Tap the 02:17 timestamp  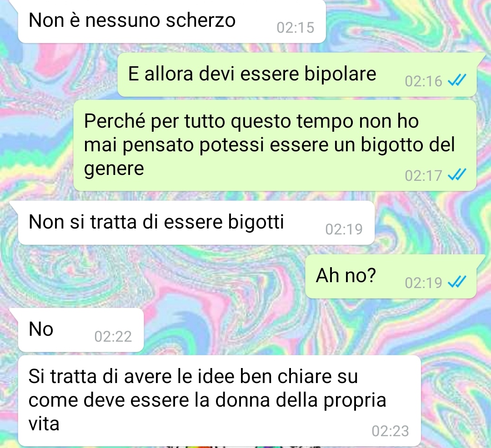pyautogui.click(x=423, y=175)
